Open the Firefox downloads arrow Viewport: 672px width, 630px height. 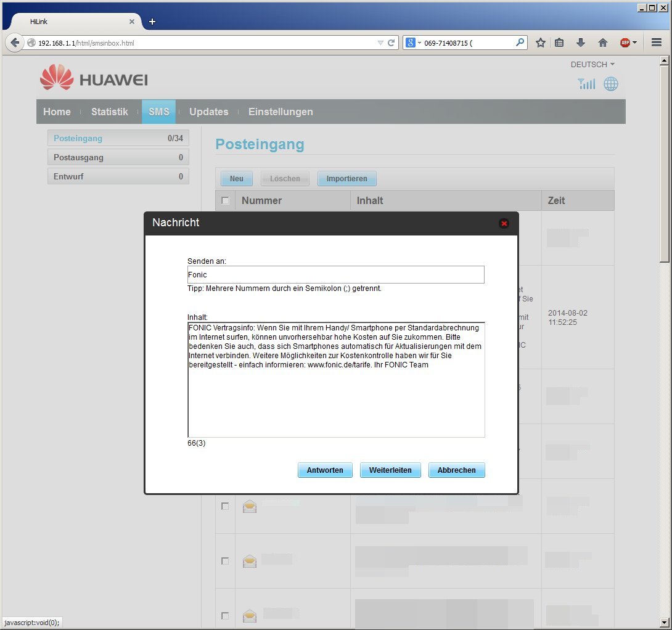point(580,43)
